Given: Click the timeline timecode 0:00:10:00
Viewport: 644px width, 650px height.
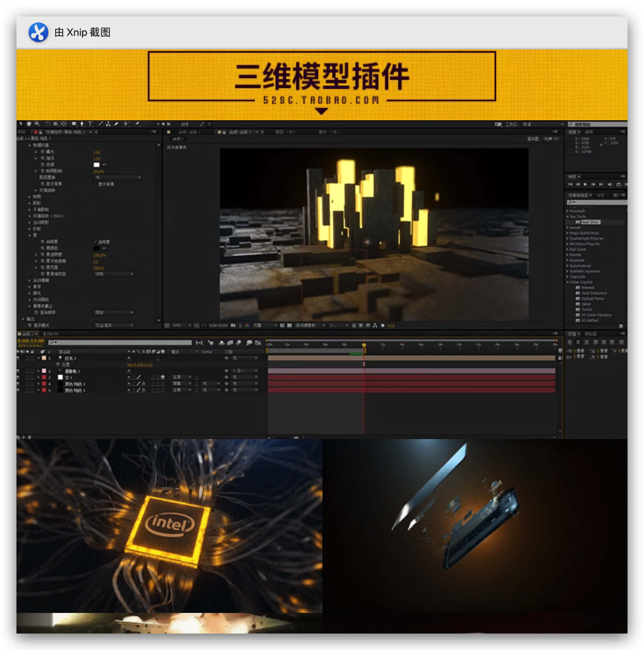Looking at the screenshot, I should coord(31,341).
